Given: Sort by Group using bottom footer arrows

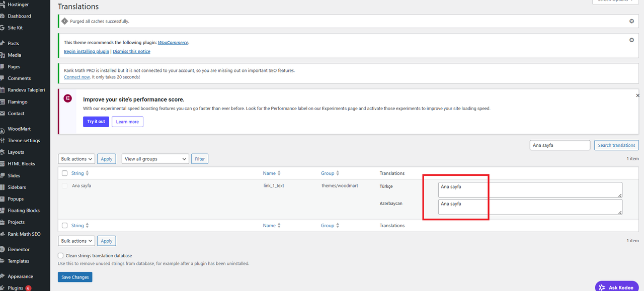Looking at the screenshot, I should 338,226.
